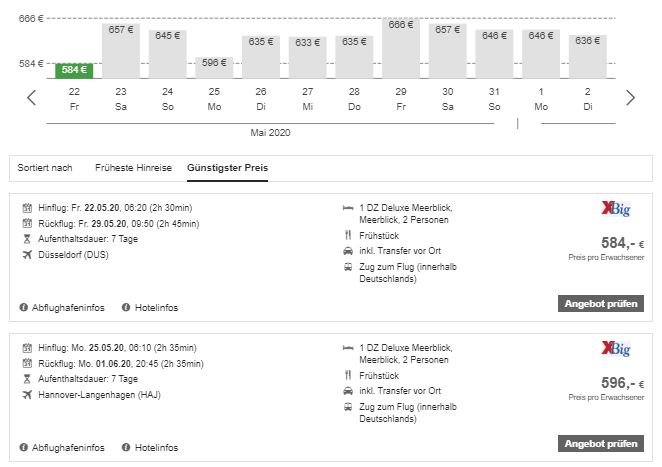Click Abflughafeninfos info icon in first offer
Viewport: 662px width, 467px height.
pos(24,307)
